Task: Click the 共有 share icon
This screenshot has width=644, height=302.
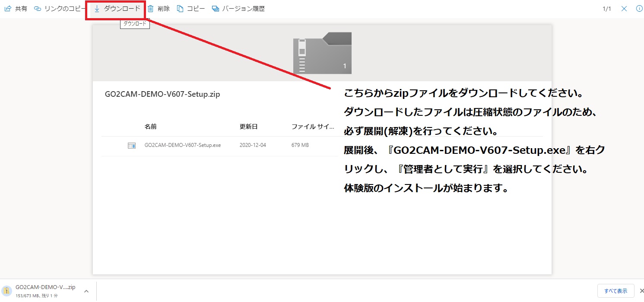Action: click(x=7, y=9)
